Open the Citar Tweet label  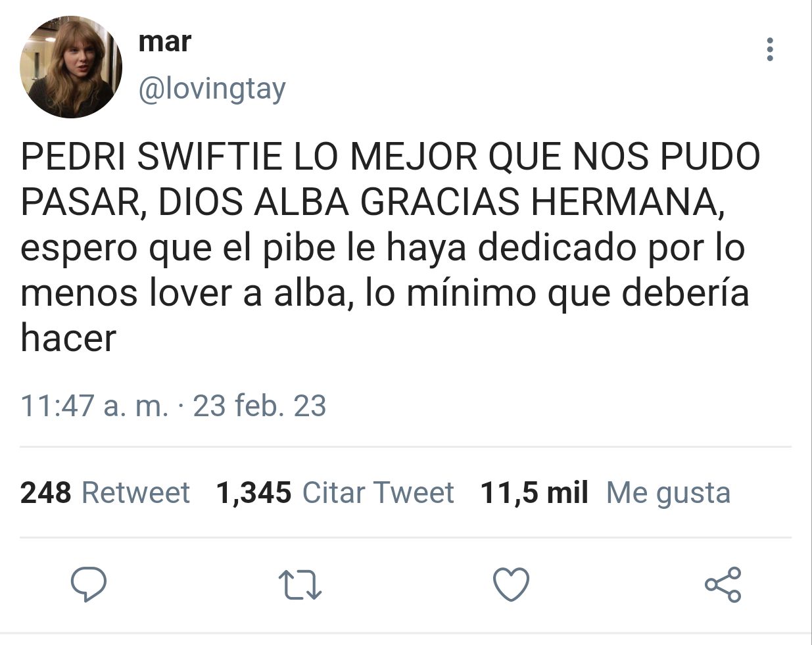(x=378, y=492)
